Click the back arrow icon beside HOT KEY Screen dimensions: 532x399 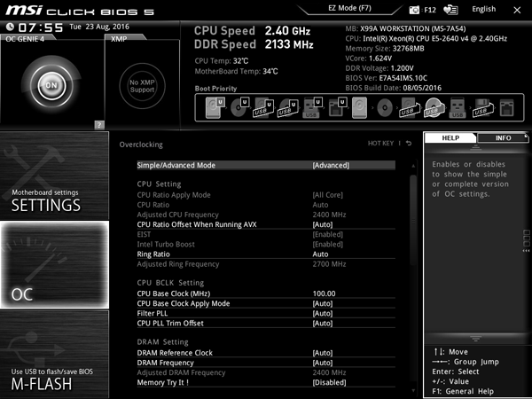click(409, 143)
